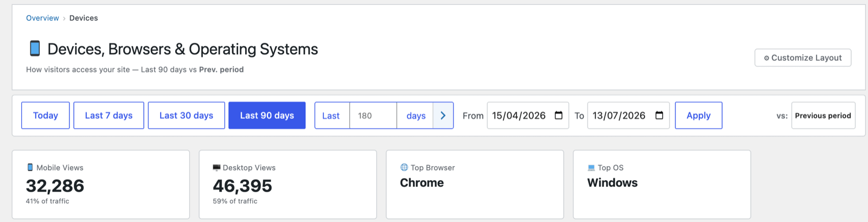868x222 pixels.
Task: Click the Apply date range button
Action: coord(698,115)
